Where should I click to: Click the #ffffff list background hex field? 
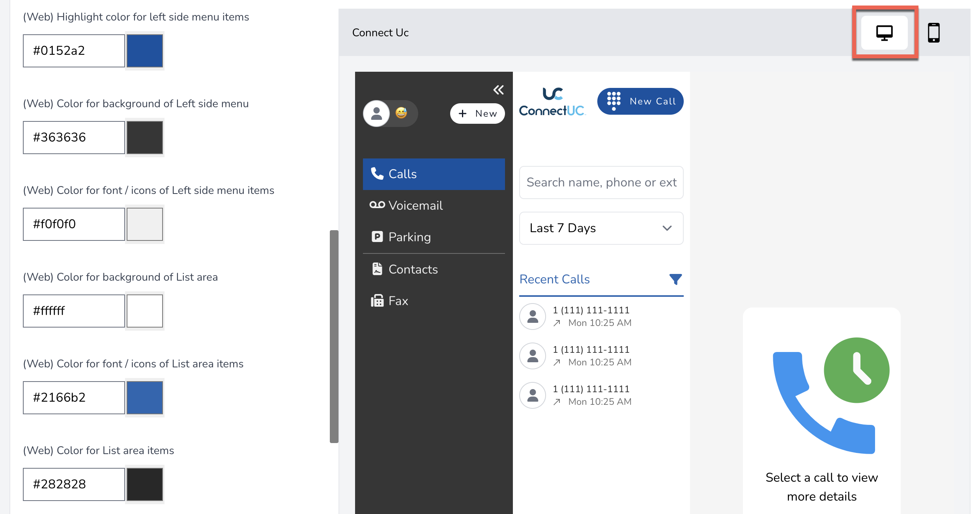point(74,311)
